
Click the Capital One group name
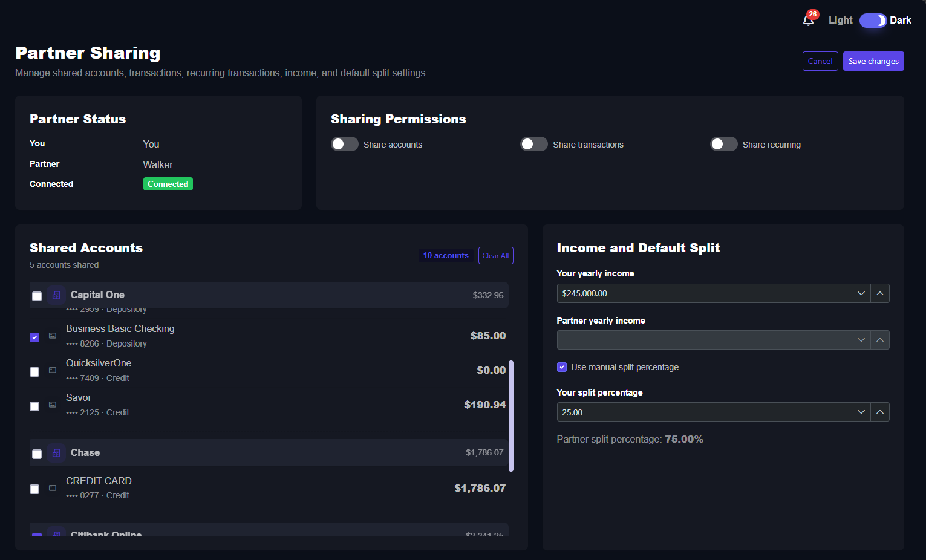pos(97,295)
